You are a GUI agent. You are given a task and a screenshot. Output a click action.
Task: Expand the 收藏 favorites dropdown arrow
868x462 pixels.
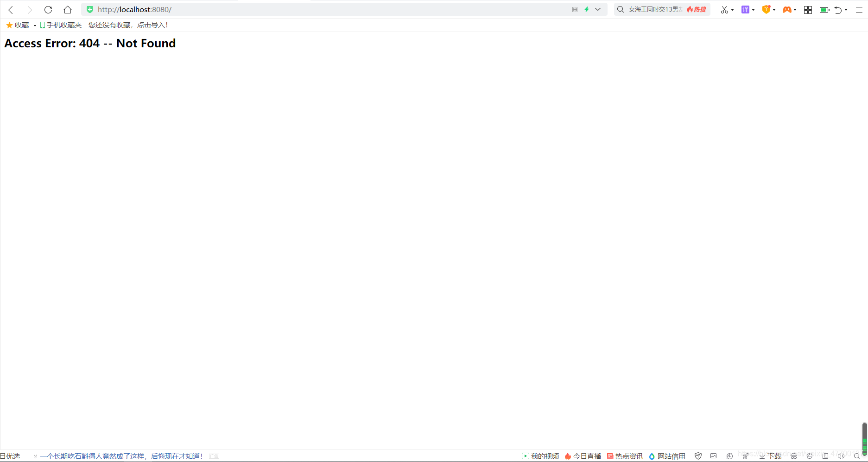[35, 26]
